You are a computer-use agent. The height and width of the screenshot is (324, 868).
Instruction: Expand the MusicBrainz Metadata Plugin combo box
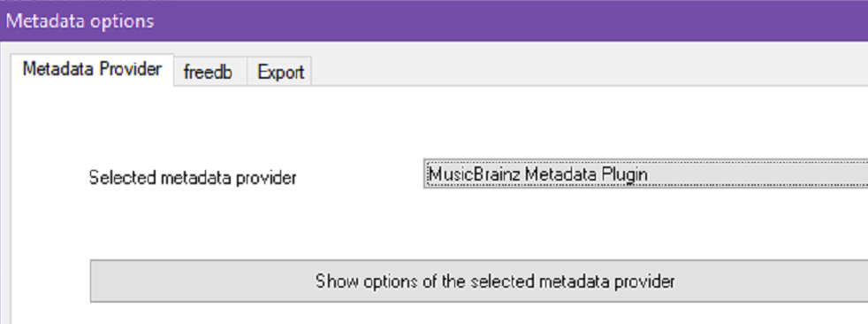point(645,174)
